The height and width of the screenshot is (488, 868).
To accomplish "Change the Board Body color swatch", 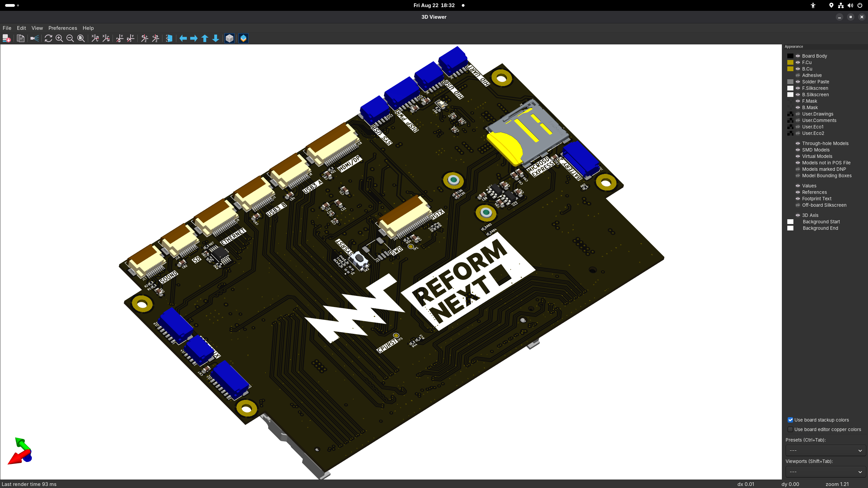I will pos(790,56).
